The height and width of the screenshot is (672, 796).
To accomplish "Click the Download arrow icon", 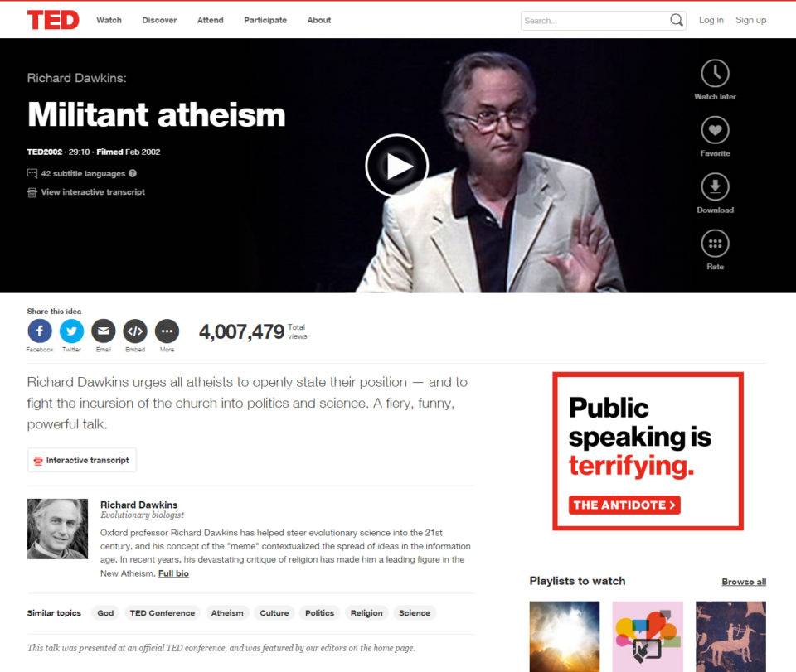I will coord(715,187).
